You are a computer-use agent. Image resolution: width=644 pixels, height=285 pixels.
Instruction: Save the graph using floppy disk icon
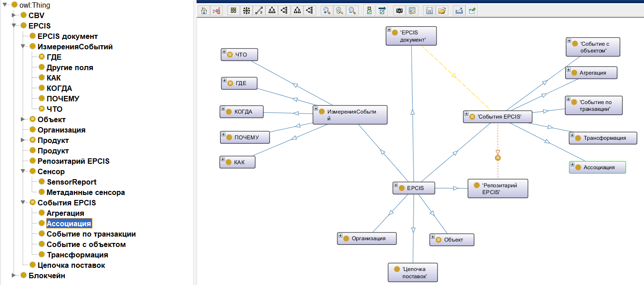429,10
